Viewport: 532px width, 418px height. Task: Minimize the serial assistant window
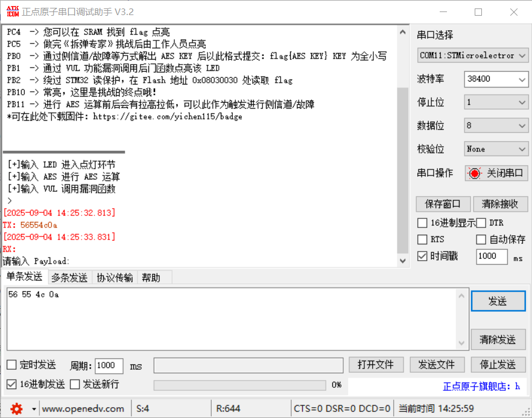pyautogui.click(x=443, y=12)
